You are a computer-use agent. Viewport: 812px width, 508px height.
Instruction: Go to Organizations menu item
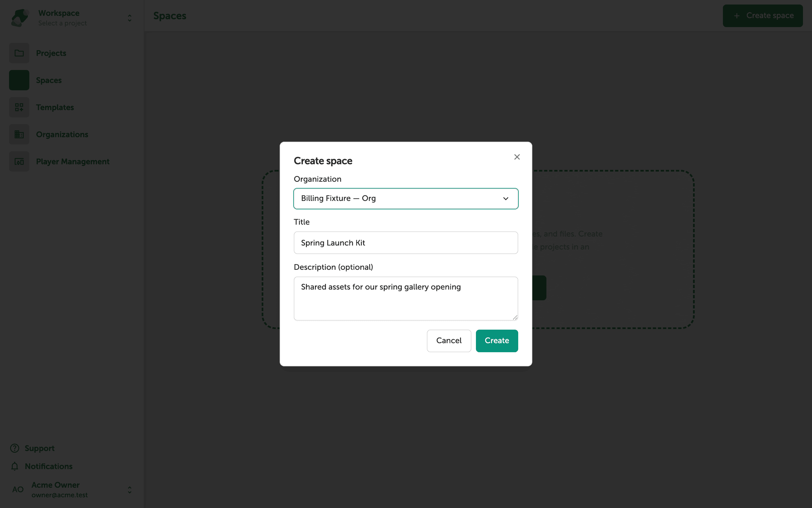(x=62, y=134)
